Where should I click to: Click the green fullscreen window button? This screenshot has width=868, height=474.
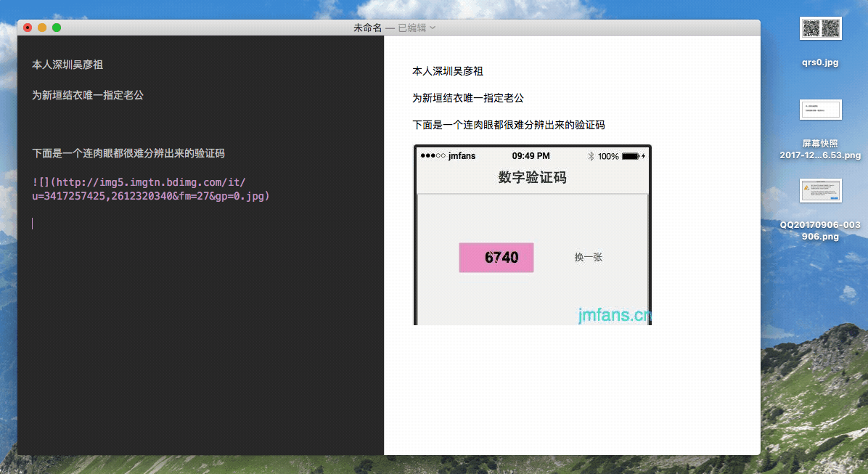click(57, 28)
